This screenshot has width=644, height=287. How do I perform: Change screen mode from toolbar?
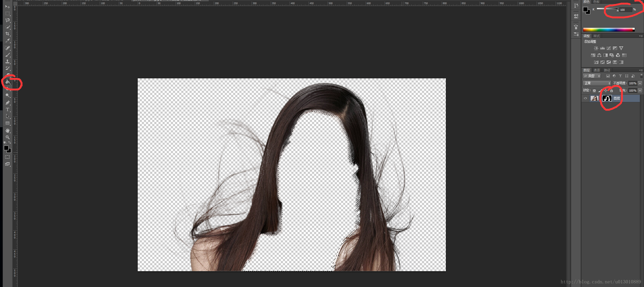point(8,164)
